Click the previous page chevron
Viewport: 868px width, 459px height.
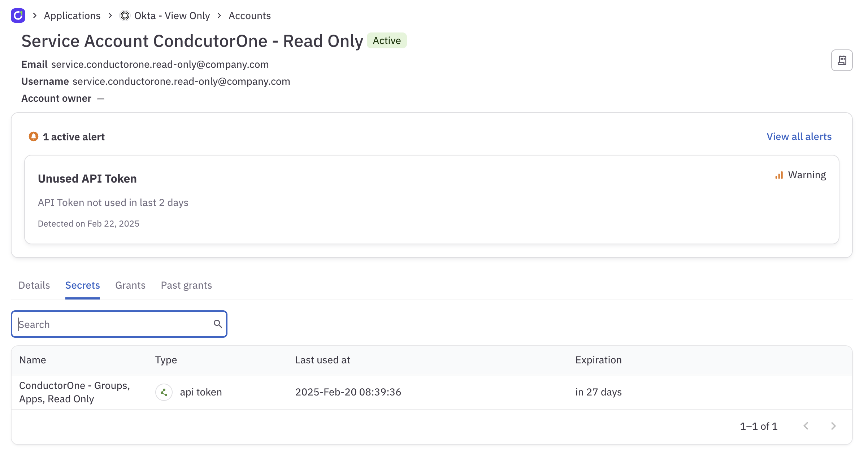click(x=806, y=426)
